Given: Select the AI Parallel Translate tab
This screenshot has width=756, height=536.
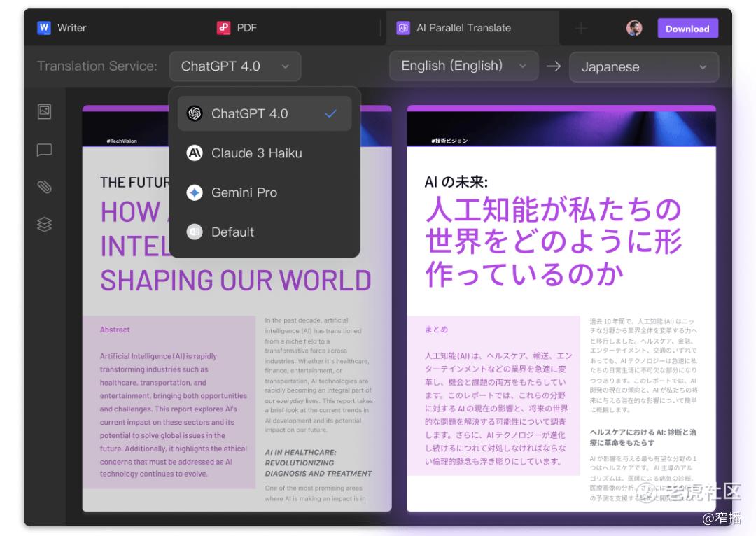Looking at the screenshot, I should point(472,28).
